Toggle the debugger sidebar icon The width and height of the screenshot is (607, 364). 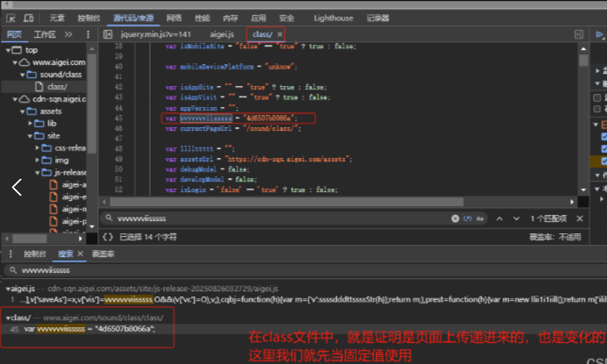(579, 34)
